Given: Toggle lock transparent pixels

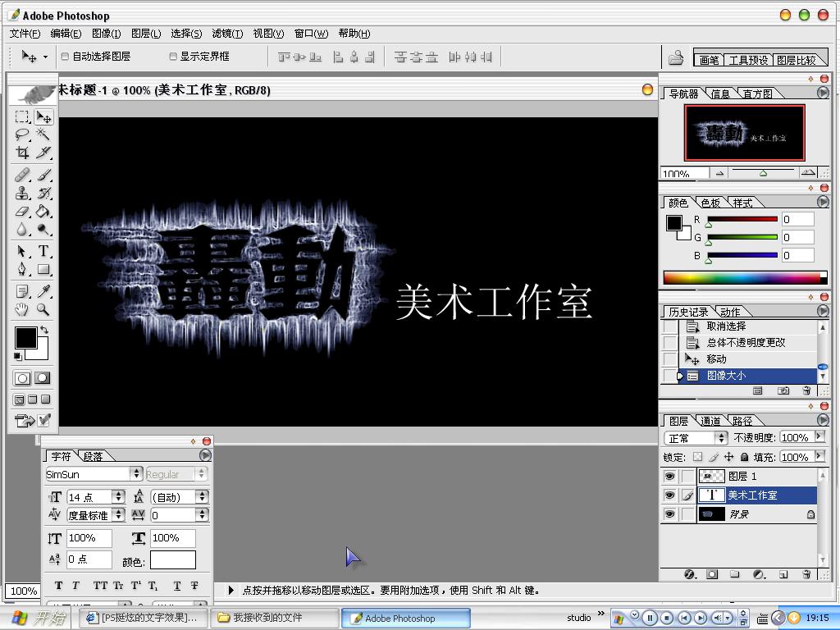Looking at the screenshot, I should [x=697, y=457].
